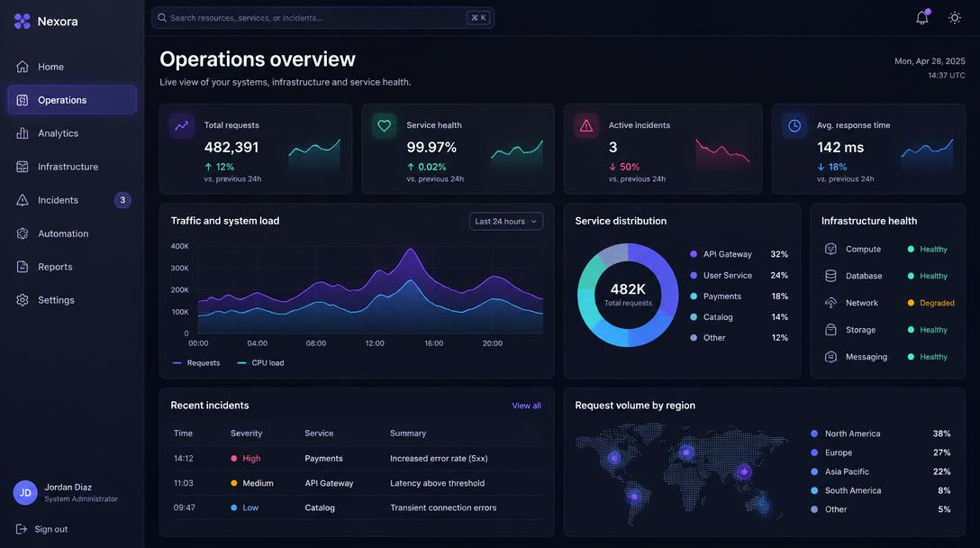Click the Total requests value 482,391

point(231,148)
